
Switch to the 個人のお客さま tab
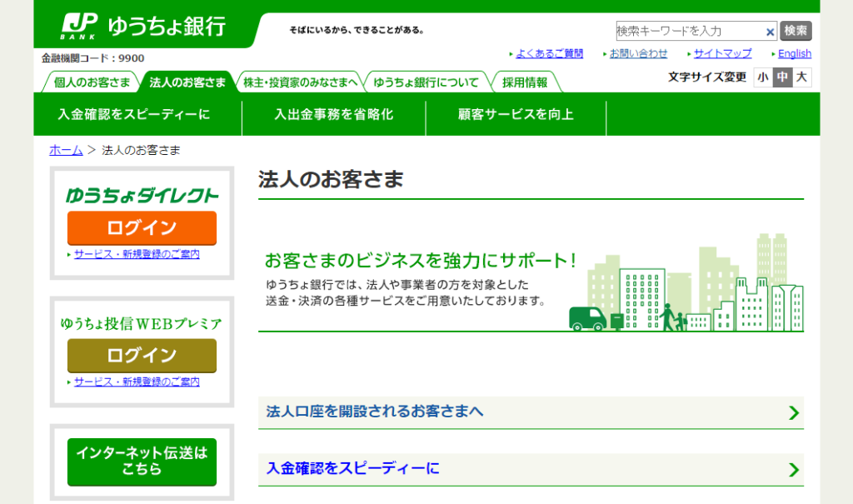tap(92, 82)
